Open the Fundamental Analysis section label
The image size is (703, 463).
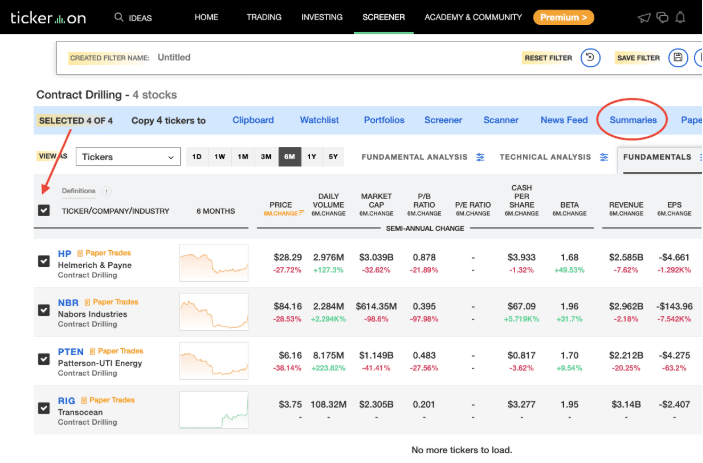pyautogui.click(x=414, y=157)
